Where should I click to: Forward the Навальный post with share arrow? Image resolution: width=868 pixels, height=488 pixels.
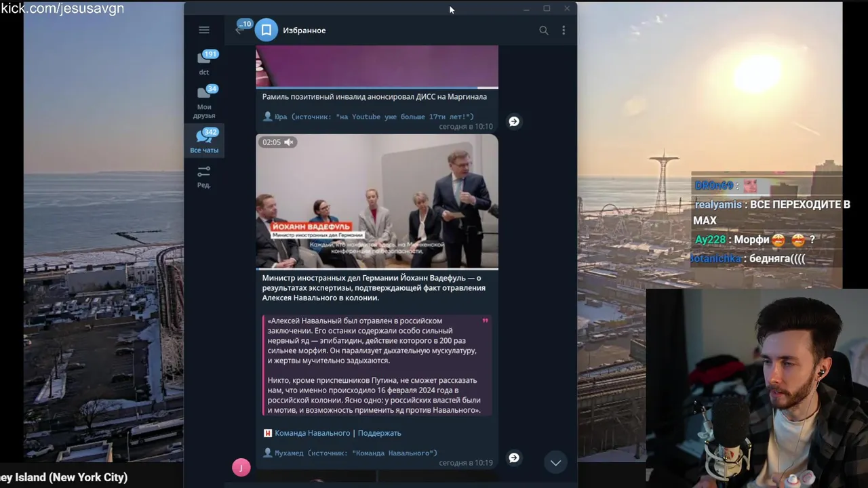(x=514, y=458)
